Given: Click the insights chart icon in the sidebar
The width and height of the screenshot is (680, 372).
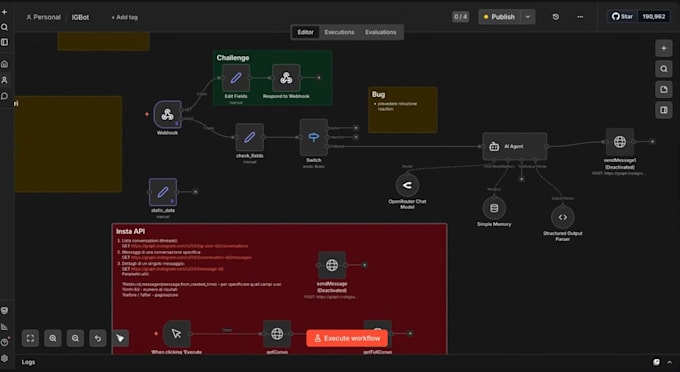Looking at the screenshot, I should click(x=4, y=326).
